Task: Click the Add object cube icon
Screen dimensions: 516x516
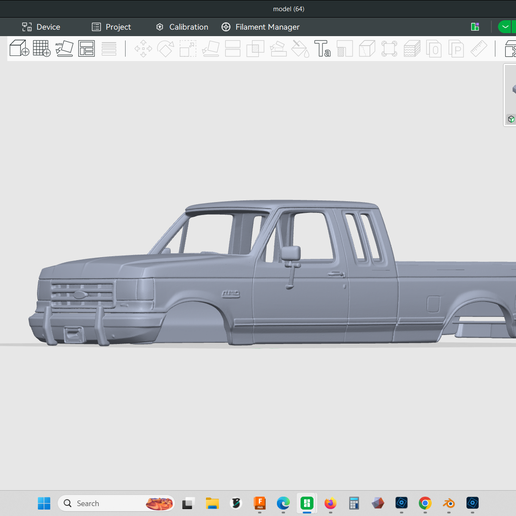Action: 19,48
